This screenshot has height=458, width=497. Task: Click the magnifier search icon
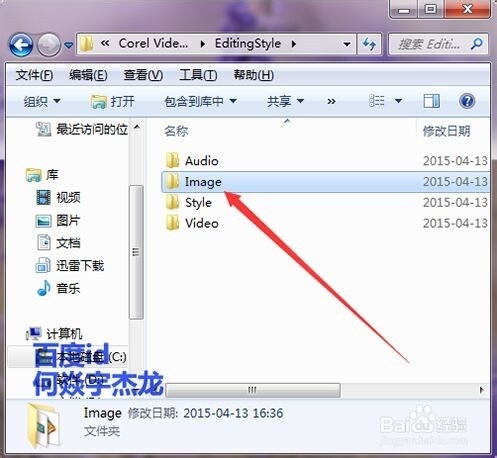point(477,44)
